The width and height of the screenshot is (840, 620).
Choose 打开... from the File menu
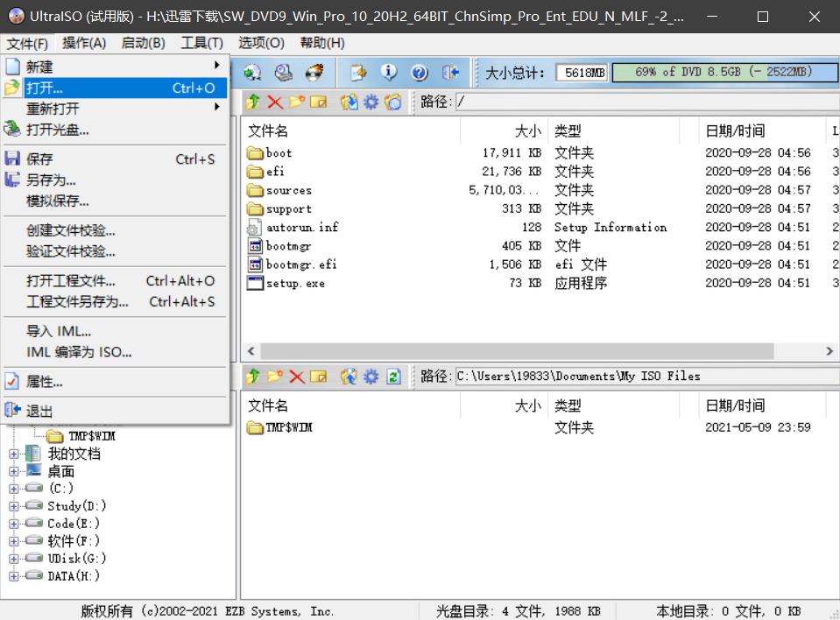[115, 88]
